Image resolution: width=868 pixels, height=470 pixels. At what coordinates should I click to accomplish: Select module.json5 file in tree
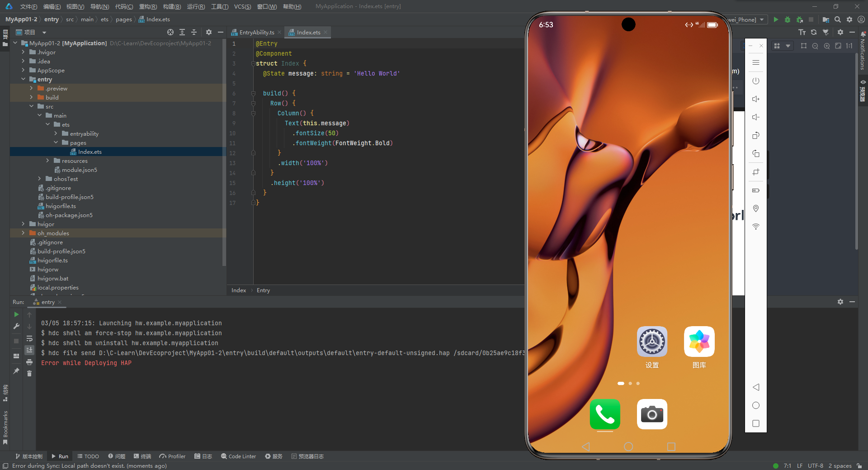tap(79, 170)
